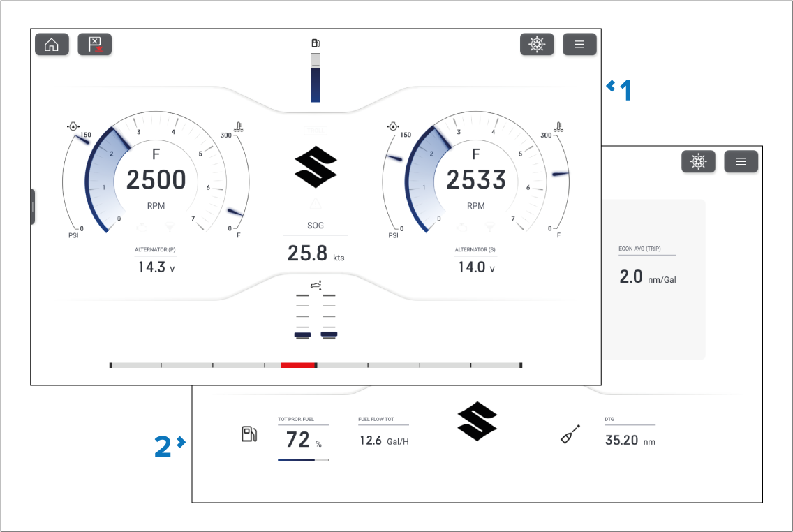The image size is (793, 532).
Task: Tap the Suzuki logo between the RPM gauges
Action: (316, 168)
